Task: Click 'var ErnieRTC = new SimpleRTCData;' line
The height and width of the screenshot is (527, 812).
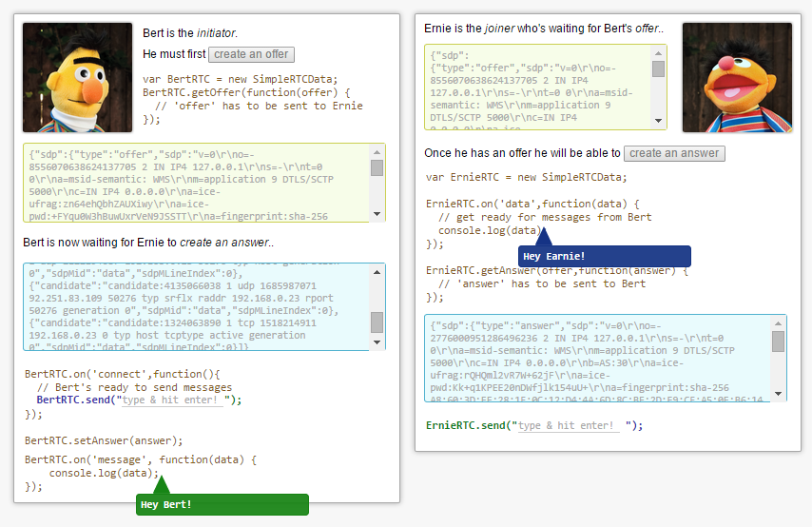Action: (x=526, y=177)
